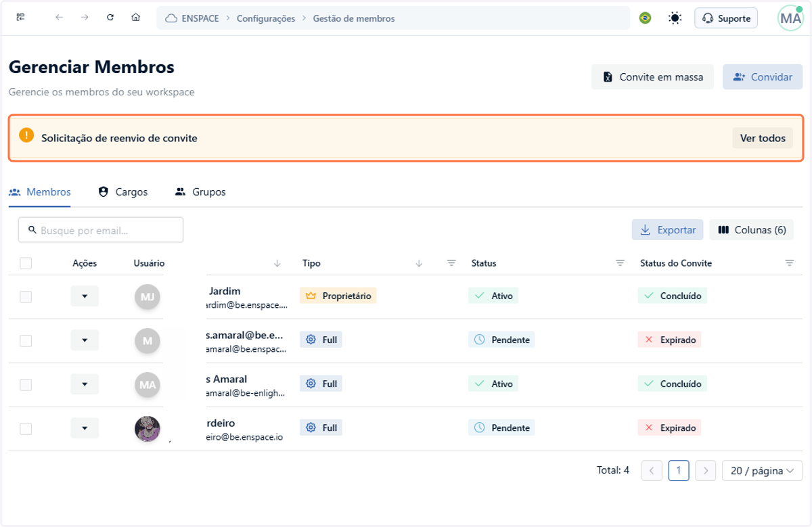Go forward with the right arrow icon

[x=85, y=18]
